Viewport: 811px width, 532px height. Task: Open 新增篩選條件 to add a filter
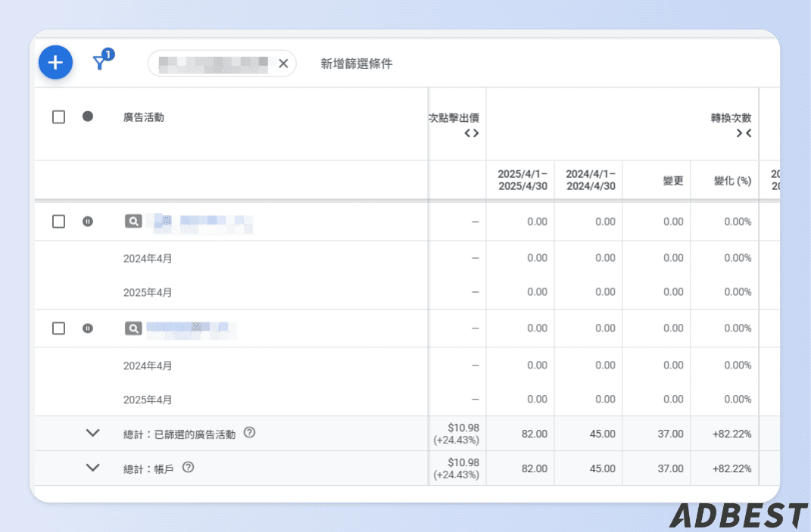[x=356, y=64]
